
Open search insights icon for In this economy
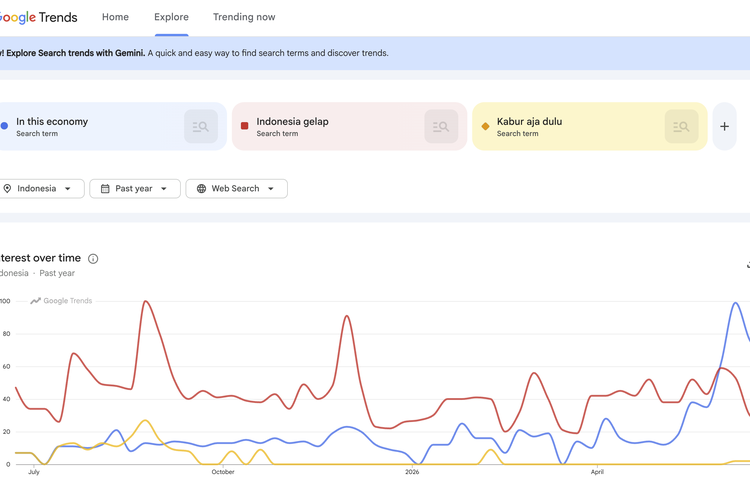[201, 126]
